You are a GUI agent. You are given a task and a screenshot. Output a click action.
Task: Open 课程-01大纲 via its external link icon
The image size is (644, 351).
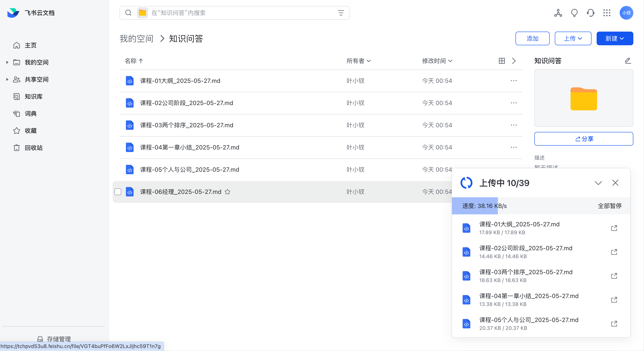[x=614, y=228]
